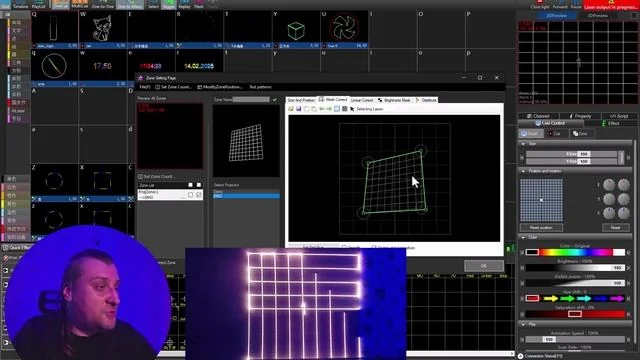
Task: Open Test pattern menu item
Action: pos(260,87)
